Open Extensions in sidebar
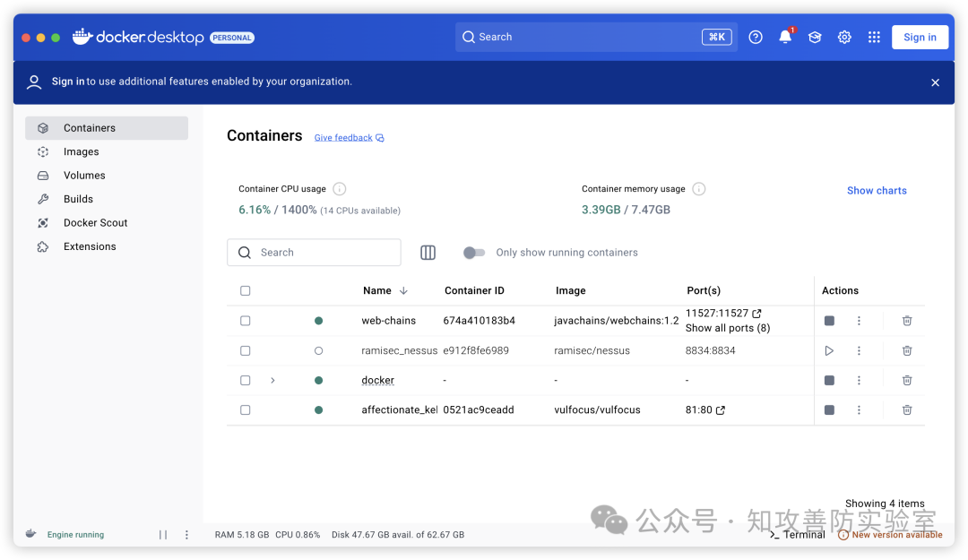Screen dimensions: 968x560 106,246
